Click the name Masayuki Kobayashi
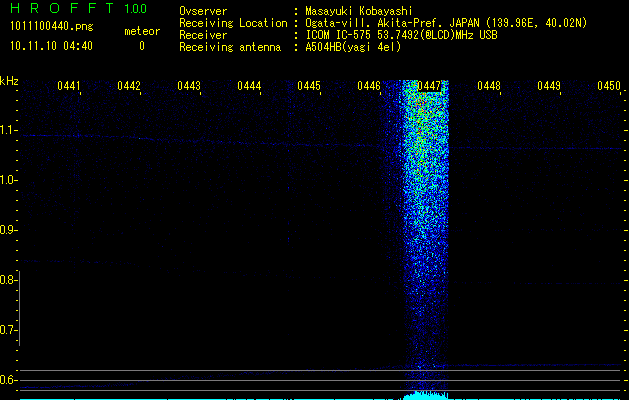The width and height of the screenshot is (629, 400). click(359, 11)
